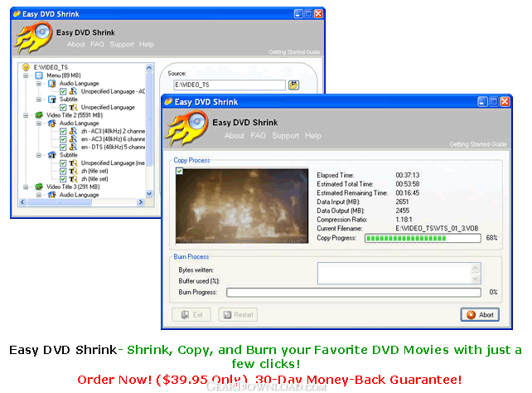Click the en DTS audio track icon
532x393 pixels.
coord(73,147)
